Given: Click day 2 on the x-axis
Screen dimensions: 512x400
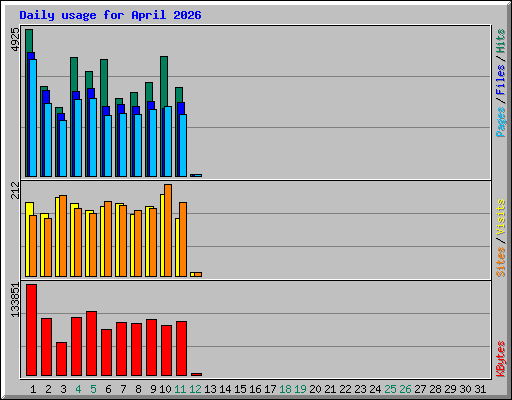Looking at the screenshot, I should (x=48, y=389).
